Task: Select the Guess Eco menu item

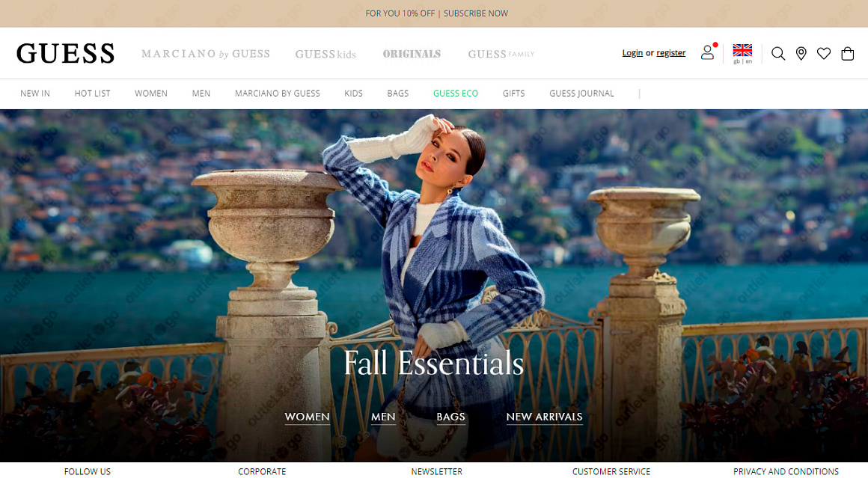Action: (x=456, y=94)
